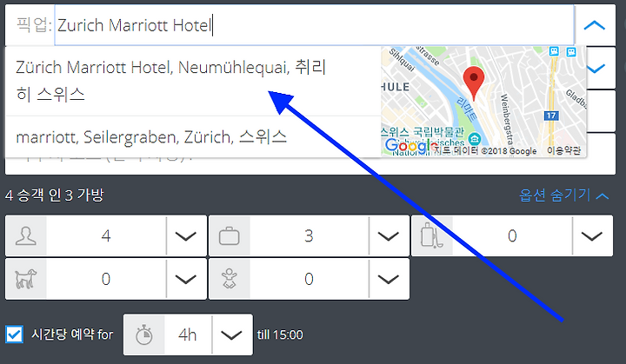Screen dimensions: 626x364
Task: Open the pet count dropdown arrow
Action: tap(186, 279)
